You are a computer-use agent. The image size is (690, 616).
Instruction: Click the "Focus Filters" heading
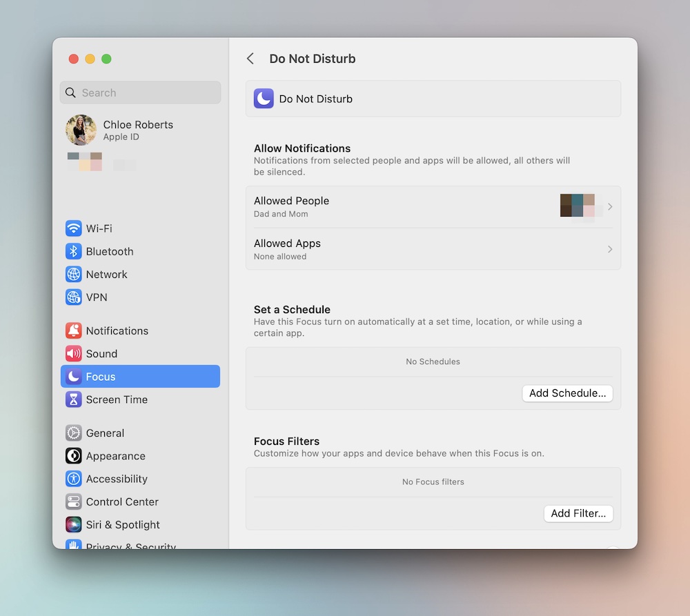click(x=286, y=441)
